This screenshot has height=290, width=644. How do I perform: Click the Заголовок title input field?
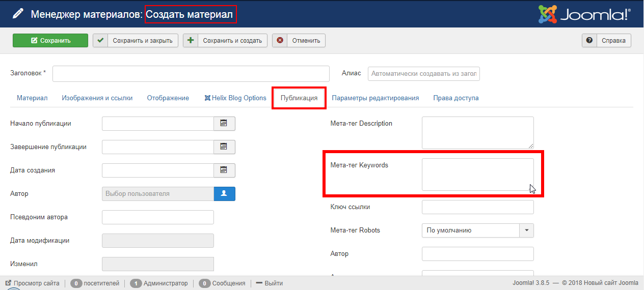(191, 74)
